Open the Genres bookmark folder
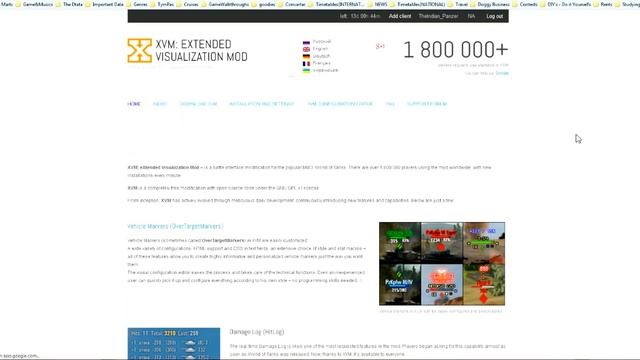640x360 pixels. tap(137, 4)
